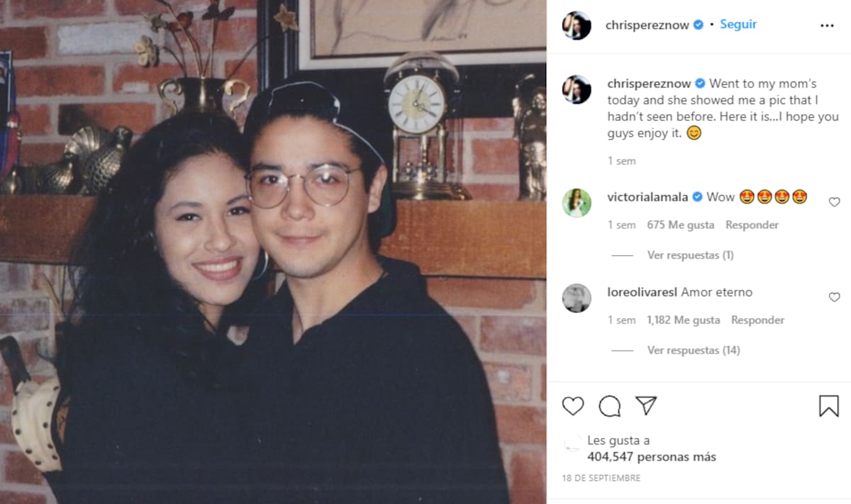View 1,182 Me gusta on second comment
This screenshot has width=851, height=504.
pyautogui.click(x=683, y=320)
